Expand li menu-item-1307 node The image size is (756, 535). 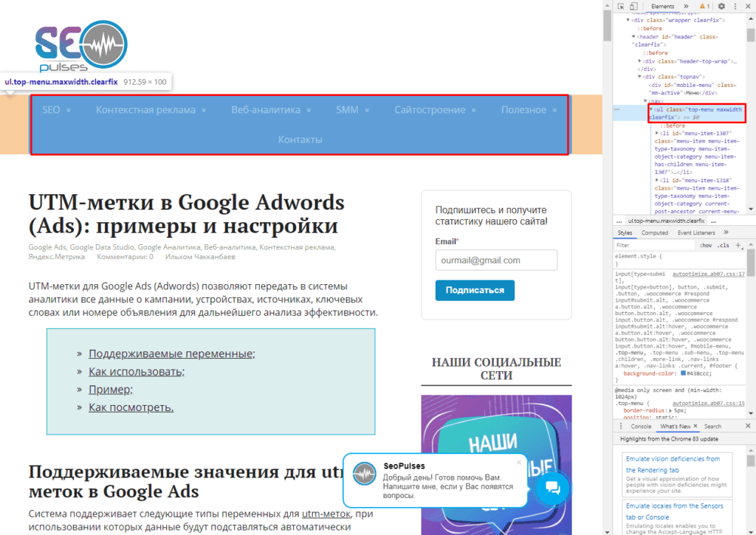tap(656, 133)
